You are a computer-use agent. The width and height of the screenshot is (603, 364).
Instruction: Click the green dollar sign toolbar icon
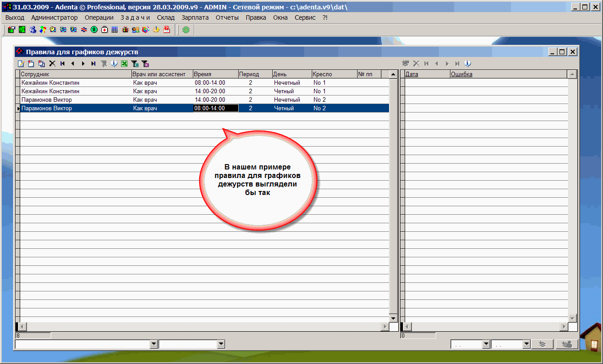[x=94, y=30]
